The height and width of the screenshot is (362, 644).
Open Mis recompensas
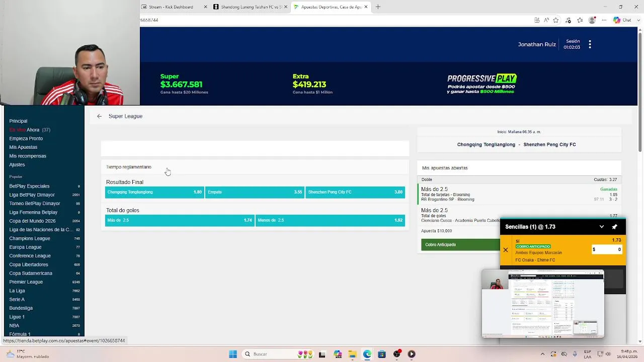coord(28,156)
